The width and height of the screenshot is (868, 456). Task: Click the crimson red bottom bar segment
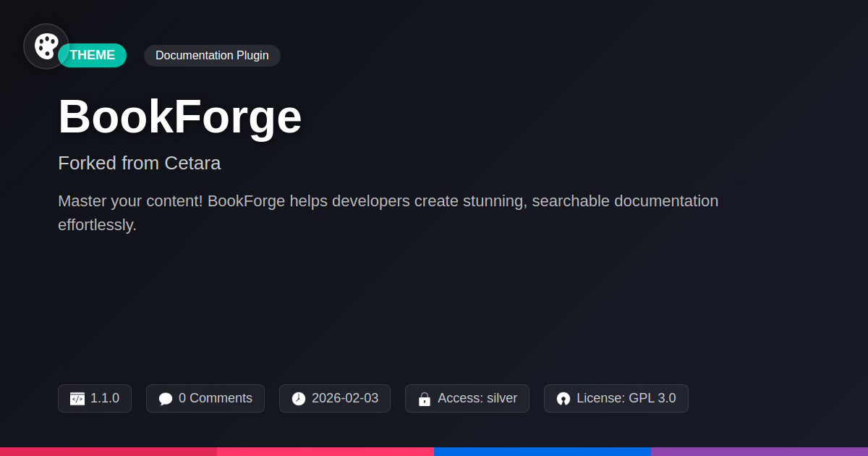(x=109, y=451)
